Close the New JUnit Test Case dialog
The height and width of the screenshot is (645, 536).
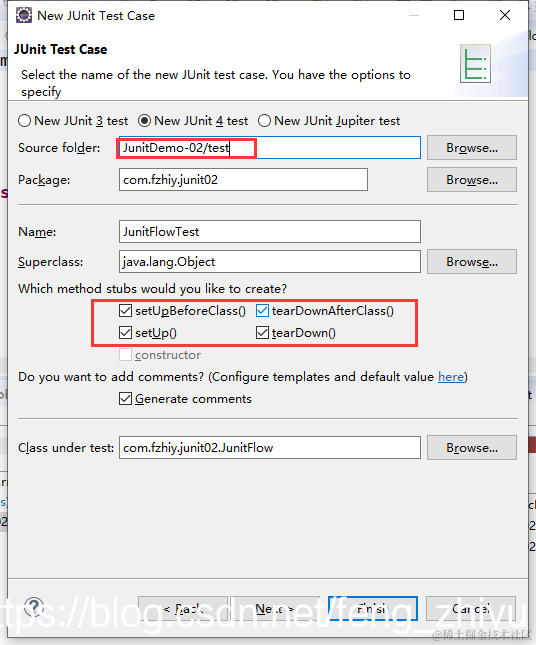click(x=505, y=15)
